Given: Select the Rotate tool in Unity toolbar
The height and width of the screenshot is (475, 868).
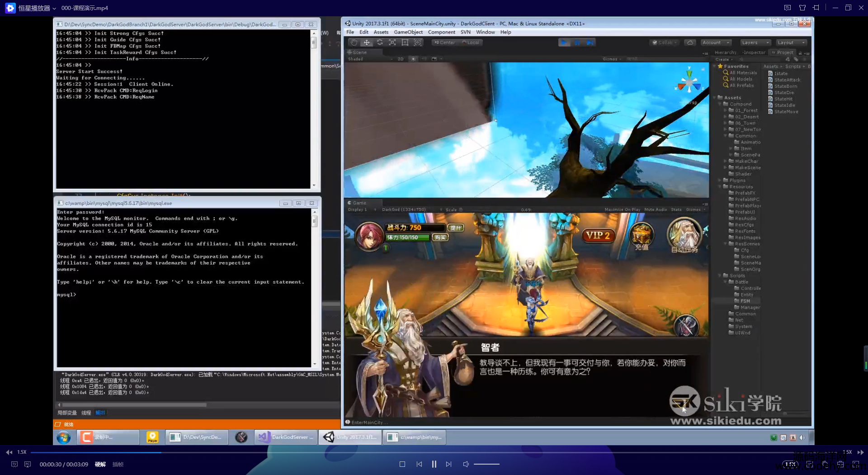Looking at the screenshot, I should [x=379, y=43].
